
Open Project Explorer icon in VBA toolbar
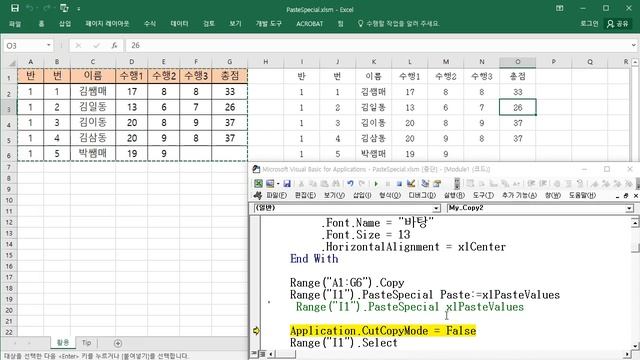[425, 184]
